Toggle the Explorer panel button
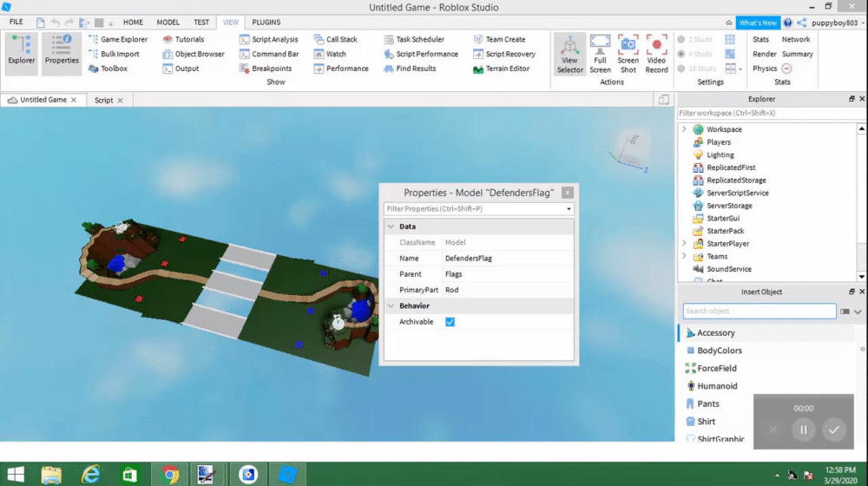Image resolution: width=868 pixels, height=486 pixels. 22,53
